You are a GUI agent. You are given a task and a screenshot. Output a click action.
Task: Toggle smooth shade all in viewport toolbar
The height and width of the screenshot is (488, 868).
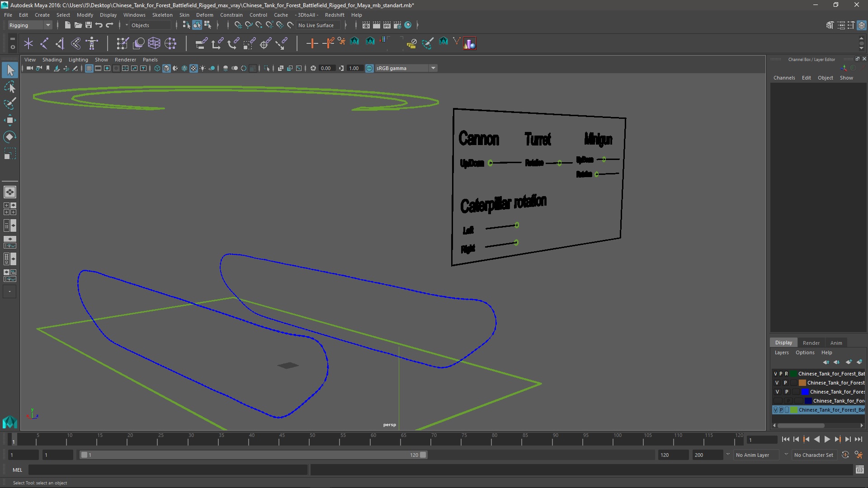166,68
